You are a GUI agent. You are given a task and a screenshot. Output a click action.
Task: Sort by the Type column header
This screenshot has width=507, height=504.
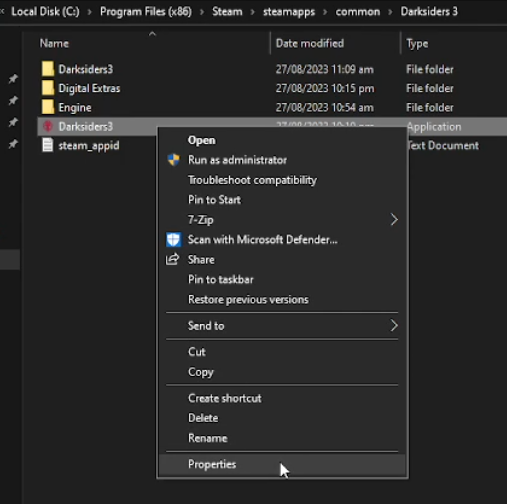(417, 44)
